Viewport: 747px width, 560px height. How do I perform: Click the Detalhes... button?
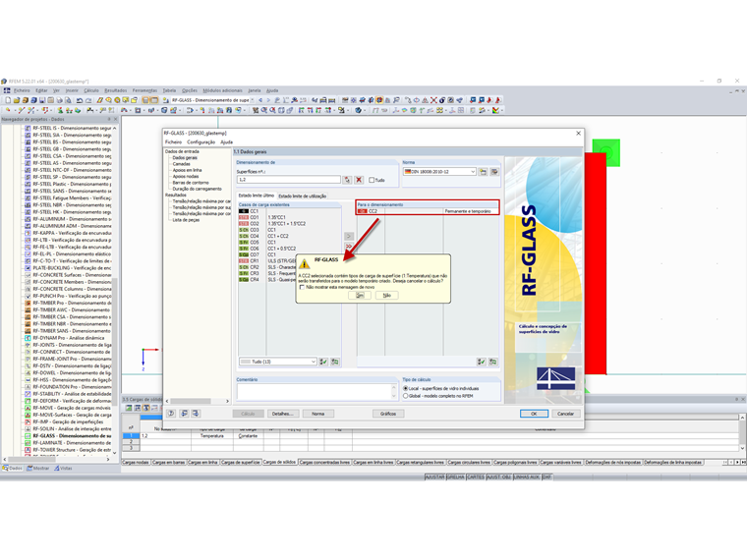pos(283,414)
